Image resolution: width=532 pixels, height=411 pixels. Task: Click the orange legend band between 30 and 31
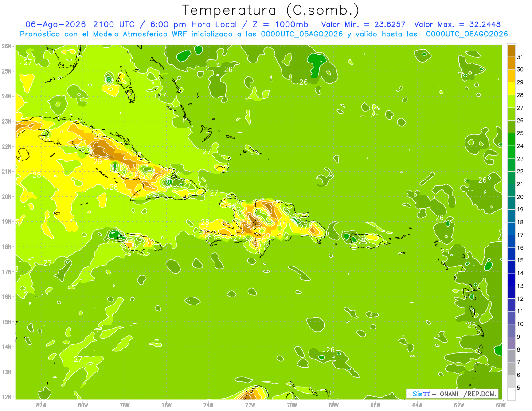click(511, 63)
